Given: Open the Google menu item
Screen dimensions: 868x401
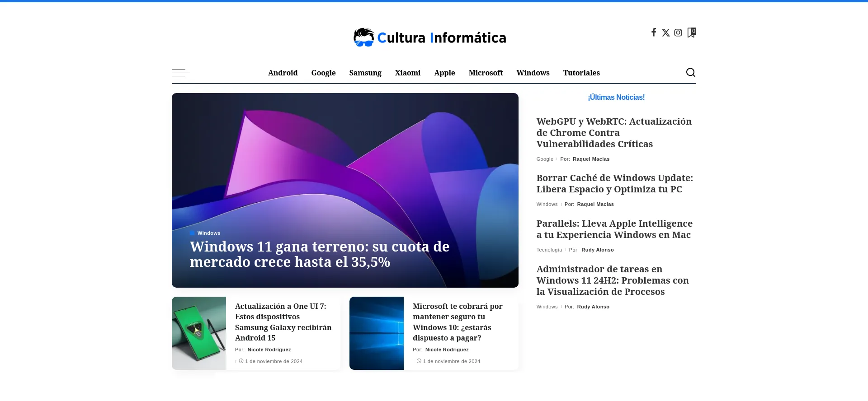Looking at the screenshot, I should tap(323, 73).
